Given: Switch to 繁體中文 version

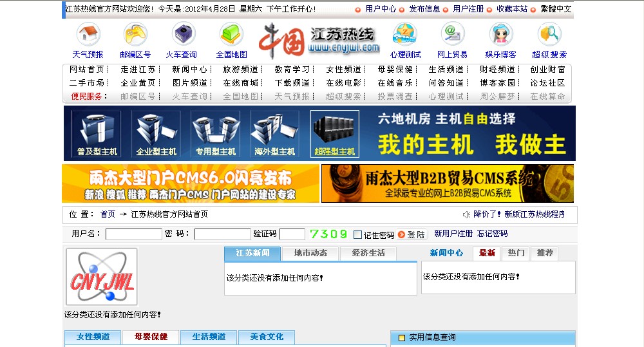Looking at the screenshot, I should click(x=556, y=8).
